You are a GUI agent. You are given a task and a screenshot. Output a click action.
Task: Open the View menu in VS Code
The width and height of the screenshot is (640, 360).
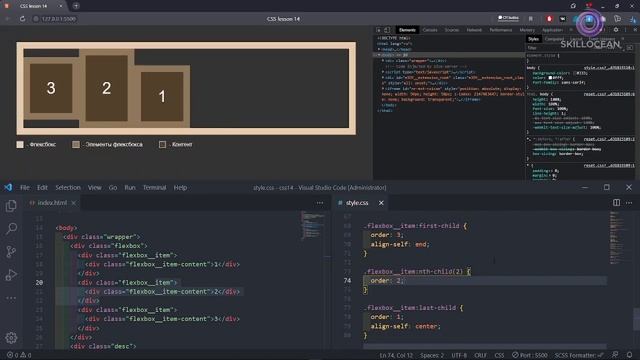94,187
